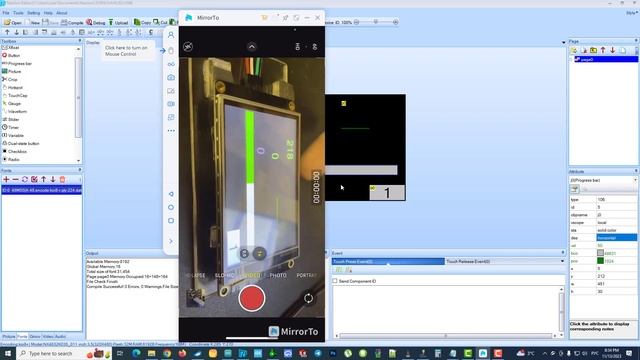The height and width of the screenshot is (360, 640).
Task: Delete all fonts with the trash icon
Action: coord(62,180)
